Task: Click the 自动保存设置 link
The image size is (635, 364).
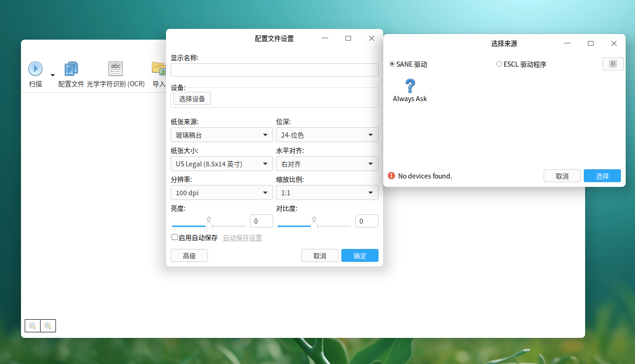Action: tap(242, 238)
